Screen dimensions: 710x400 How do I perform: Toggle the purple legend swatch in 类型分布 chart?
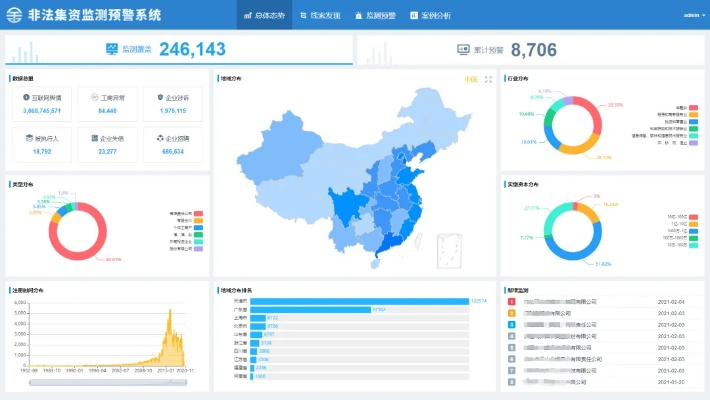198,249
